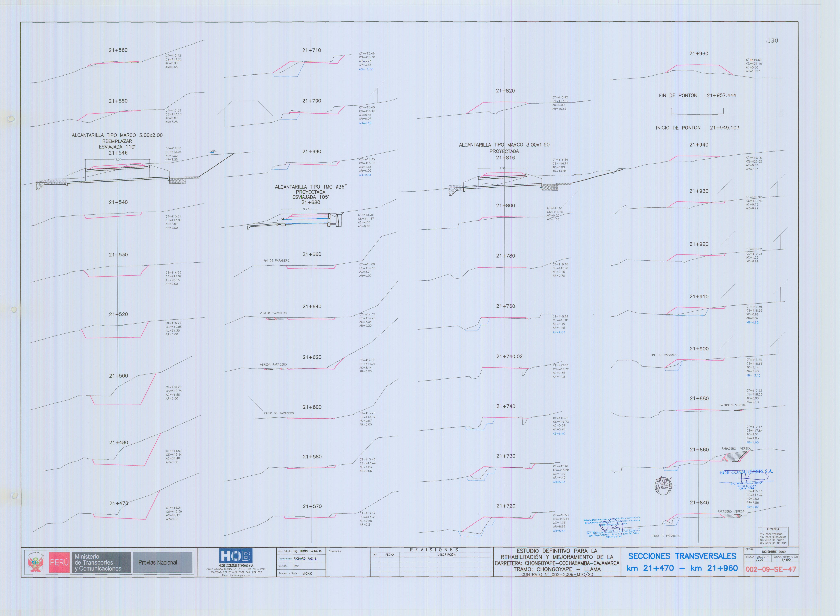The image size is (840, 616).
Task: Click section label '21+880'
Action: coord(699,399)
